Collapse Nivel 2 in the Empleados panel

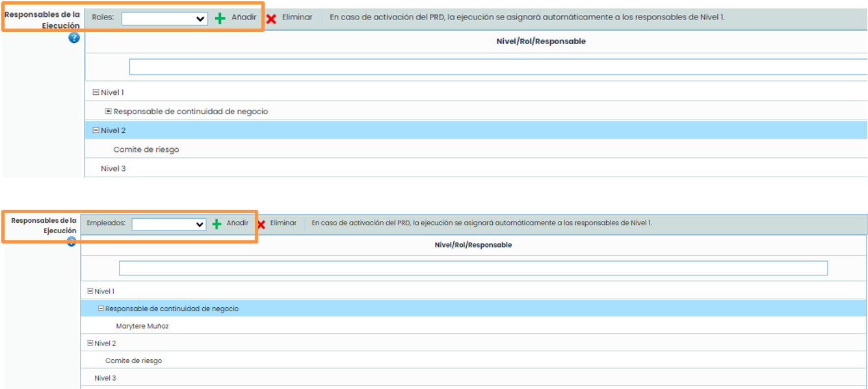tap(90, 343)
